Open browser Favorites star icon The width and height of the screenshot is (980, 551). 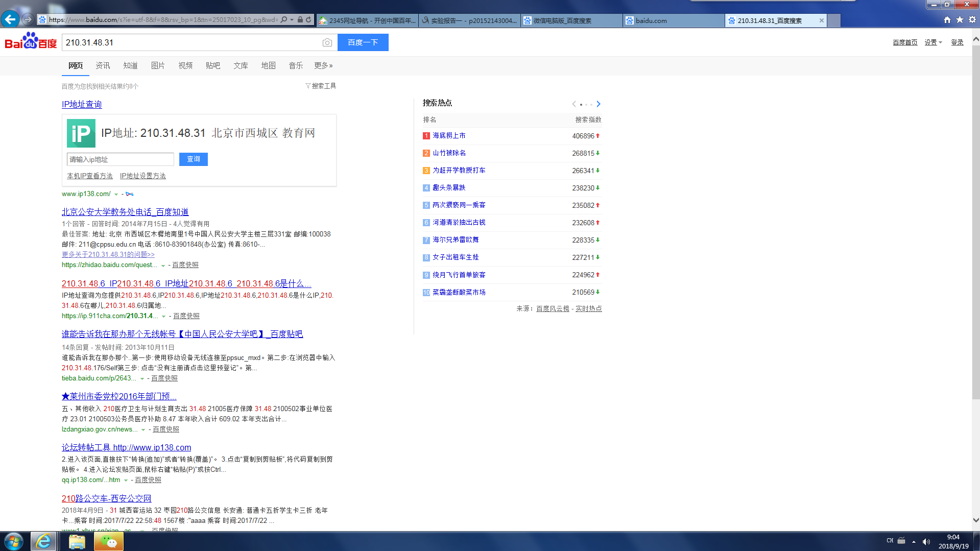coord(960,20)
